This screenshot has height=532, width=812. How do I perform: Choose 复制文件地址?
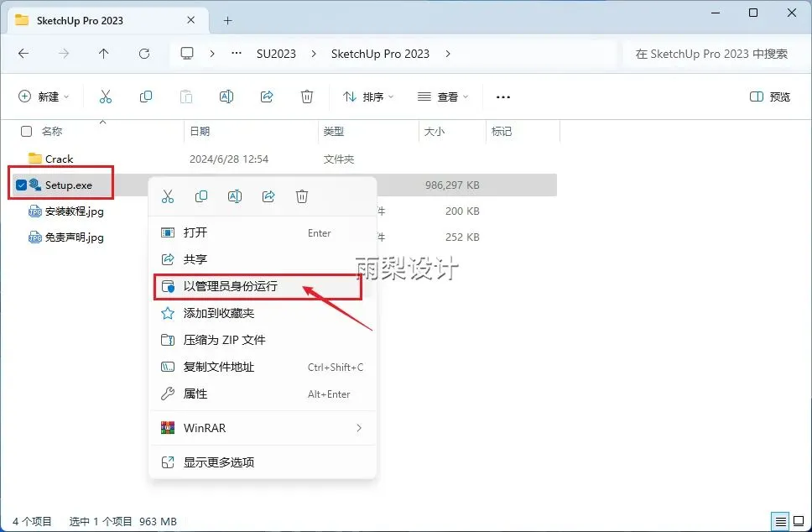click(x=263, y=368)
